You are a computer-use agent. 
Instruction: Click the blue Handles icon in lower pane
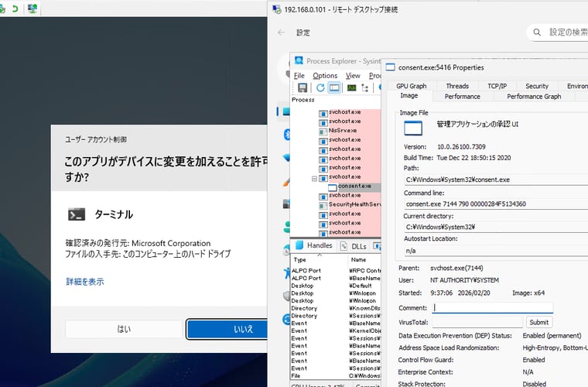tap(299, 245)
